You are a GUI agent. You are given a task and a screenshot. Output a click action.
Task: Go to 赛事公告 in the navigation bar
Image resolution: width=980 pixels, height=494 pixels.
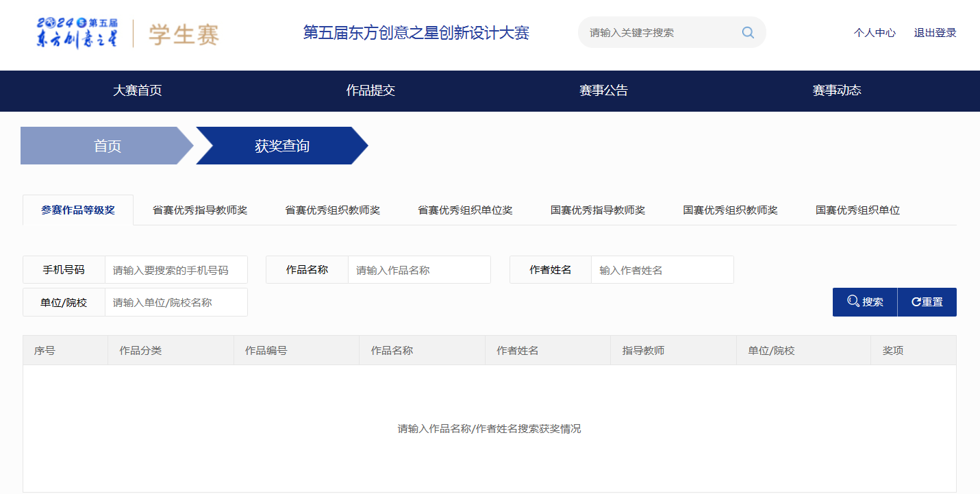(x=603, y=90)
